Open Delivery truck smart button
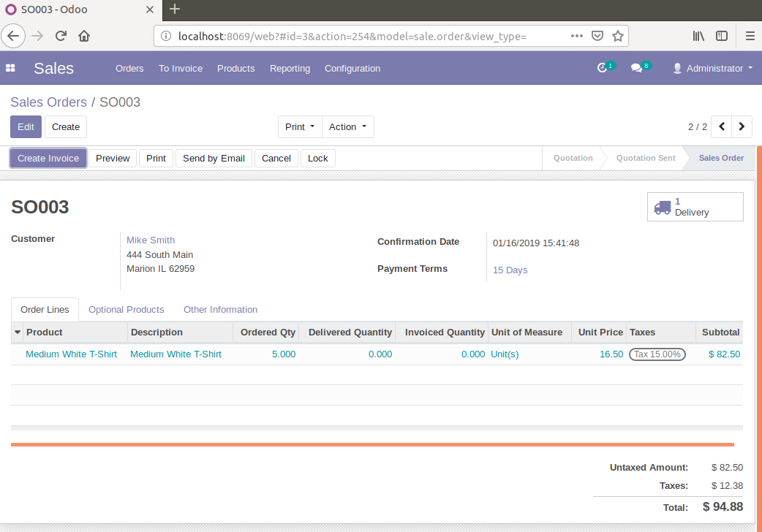The height and width of the screenshot is (532, 762). [695, 207]
